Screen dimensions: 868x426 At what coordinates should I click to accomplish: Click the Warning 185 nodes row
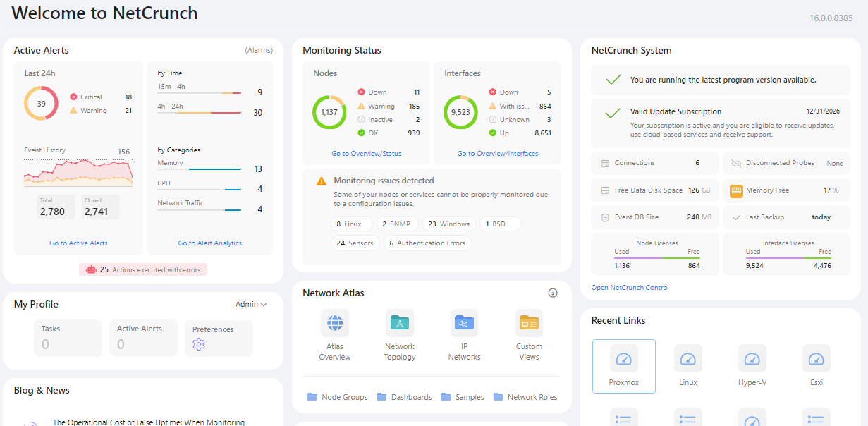389,106
